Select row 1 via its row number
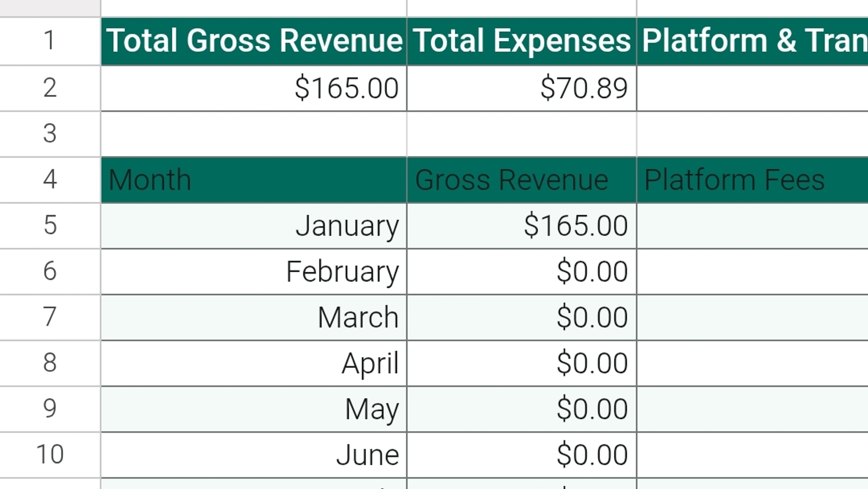 pyautogui.click(x=50, y=41)
